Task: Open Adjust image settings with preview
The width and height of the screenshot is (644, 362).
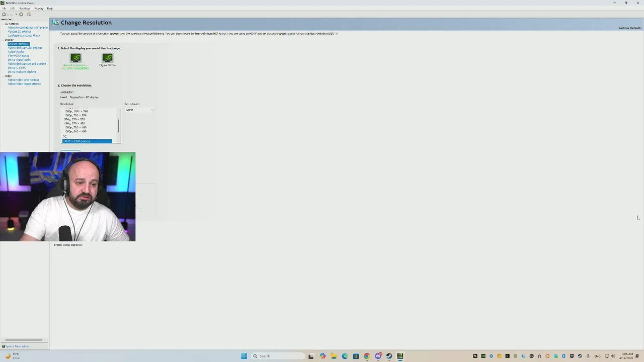Action: click(28, 28)
